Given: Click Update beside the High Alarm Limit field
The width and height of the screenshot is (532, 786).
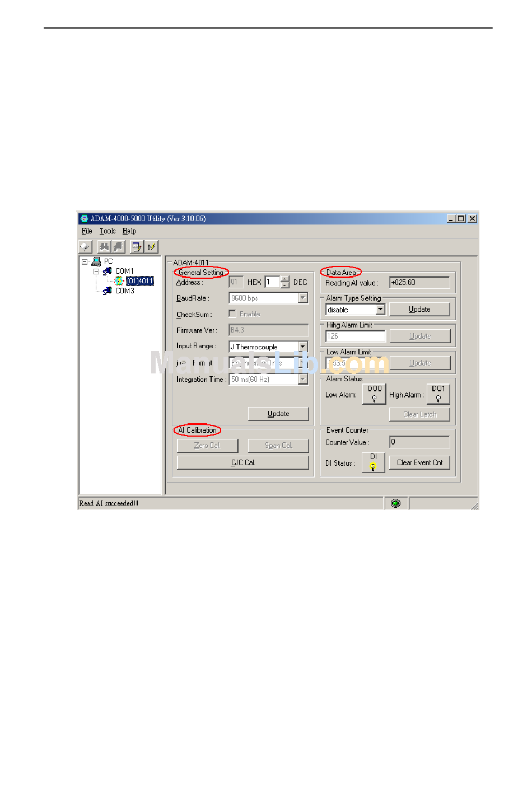Looking at the screenshot, I should [420, 336].
